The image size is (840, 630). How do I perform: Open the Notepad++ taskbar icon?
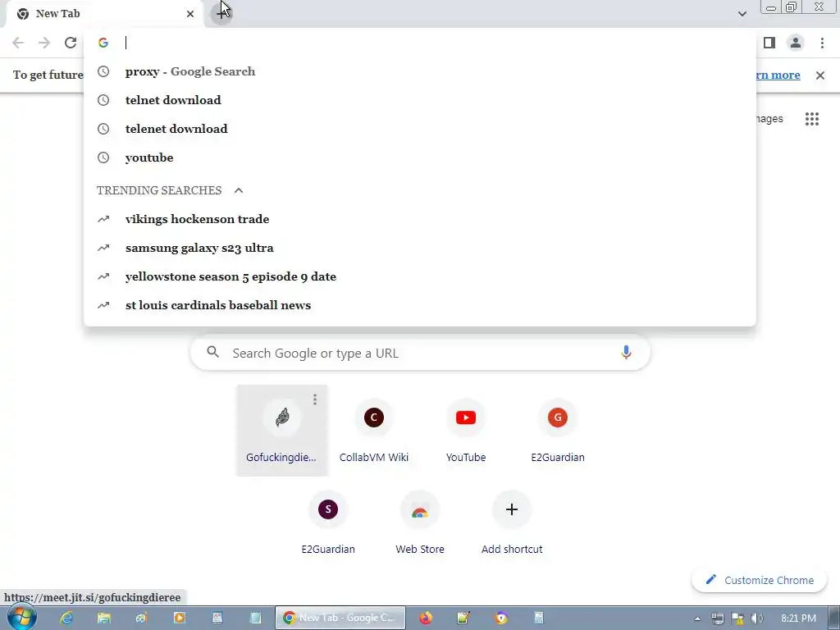pos(463,619)
